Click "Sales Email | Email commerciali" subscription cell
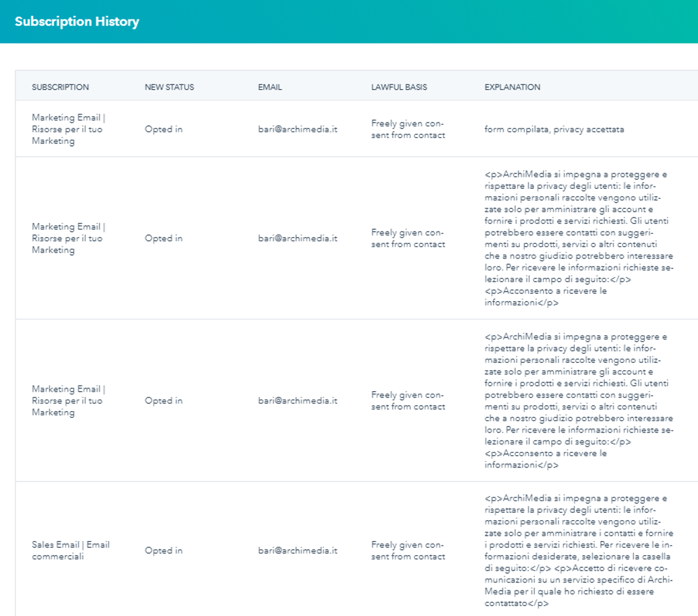This screenshot has height=616, width=698. point(70,550)
